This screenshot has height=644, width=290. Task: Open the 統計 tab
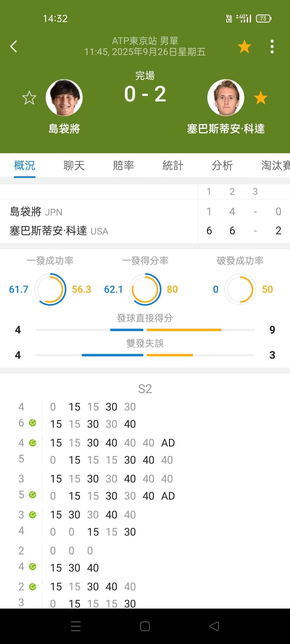pyautogui.click(x=173, y=165)
